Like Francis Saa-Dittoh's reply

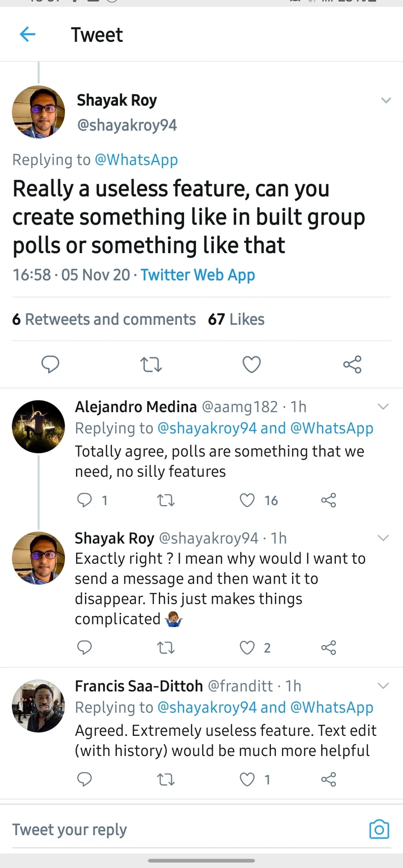pyautogui.click(x=247, y=779)
